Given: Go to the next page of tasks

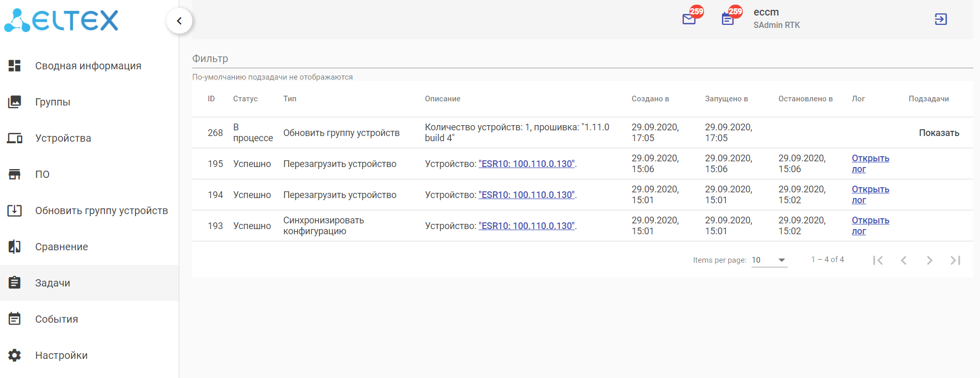Looking at the screenshot, I should tap(929, 260).
